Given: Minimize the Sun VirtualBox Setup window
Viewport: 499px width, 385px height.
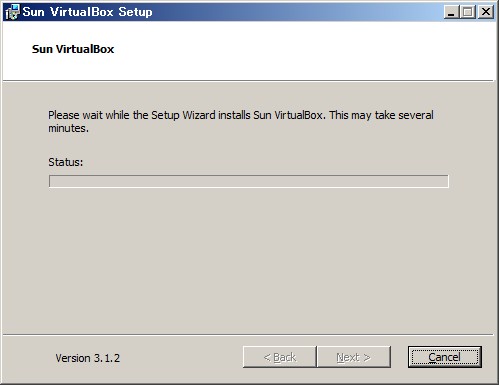Looking at the screenshot, I should click(452, 12).
